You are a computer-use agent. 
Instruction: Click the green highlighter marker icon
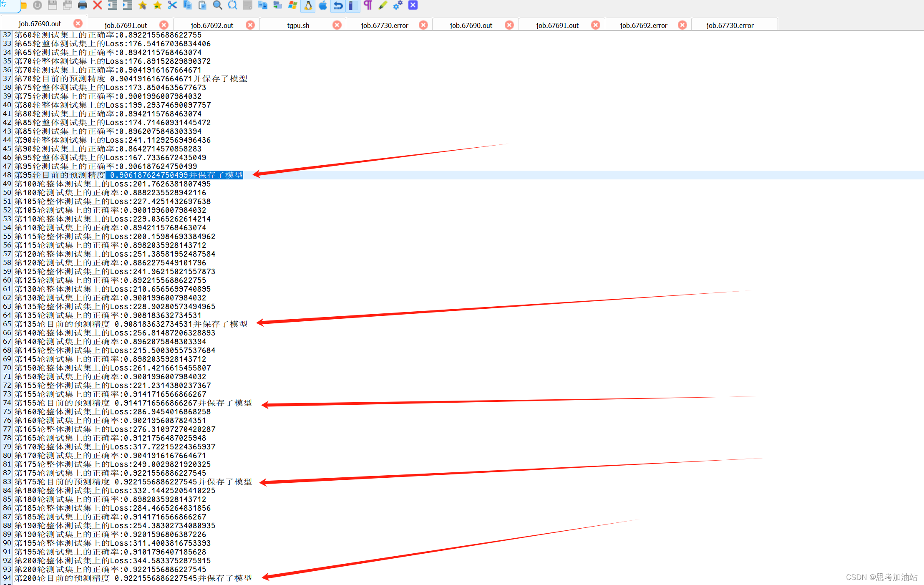pyautogui.click(x=383, y=5)
